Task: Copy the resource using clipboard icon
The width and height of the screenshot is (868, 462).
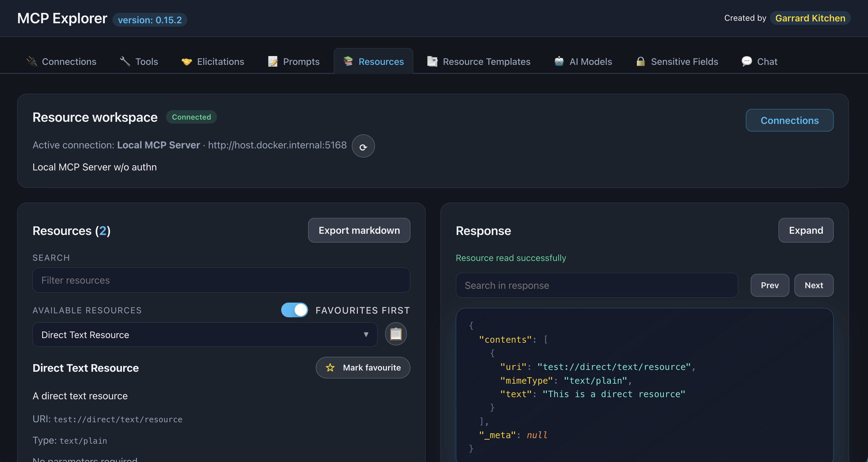Action: [395, 334]
